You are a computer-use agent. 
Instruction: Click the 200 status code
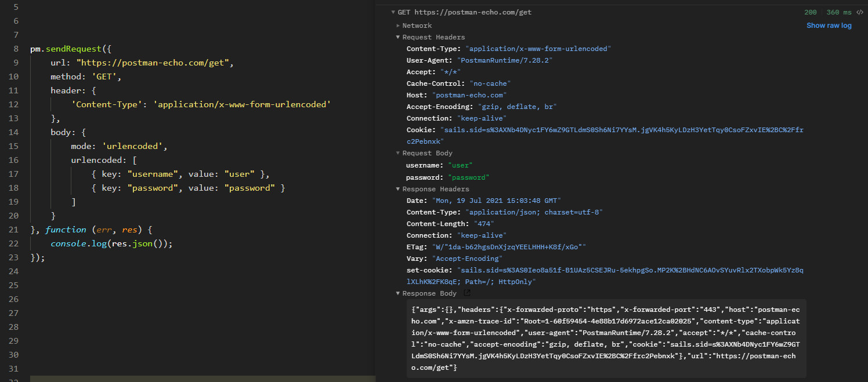coord(810,12)
